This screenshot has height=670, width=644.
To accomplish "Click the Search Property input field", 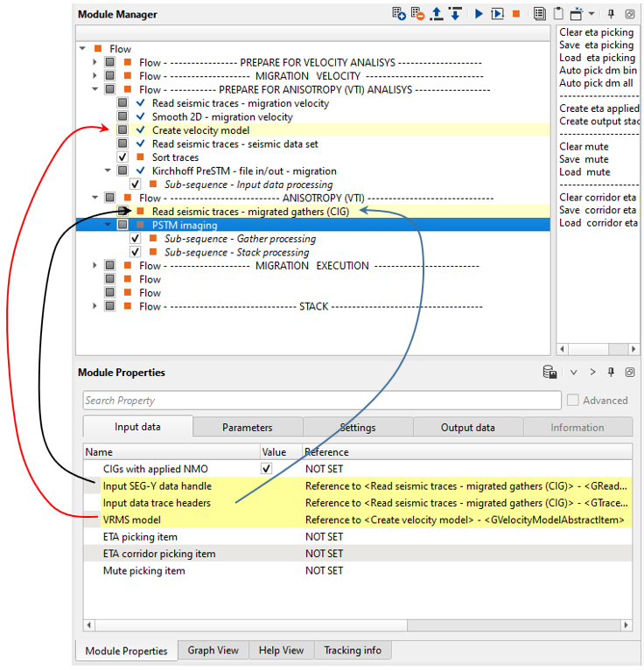I will pos(322,401).
